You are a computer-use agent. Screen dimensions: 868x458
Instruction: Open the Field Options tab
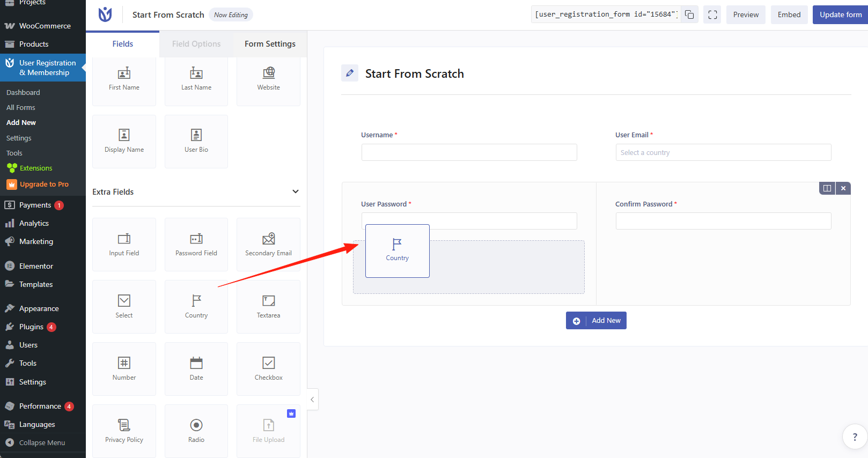(x=196, y=44)
